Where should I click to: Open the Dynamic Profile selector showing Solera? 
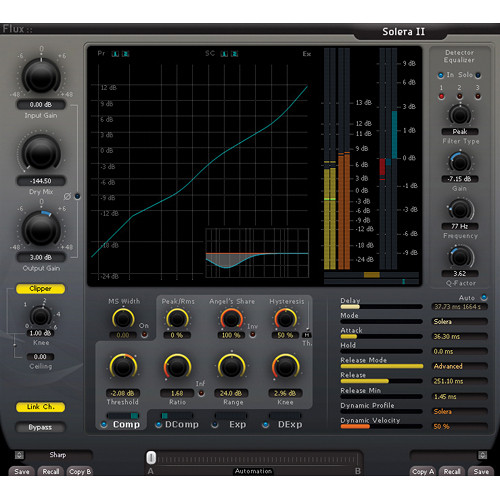pos(460,412)
